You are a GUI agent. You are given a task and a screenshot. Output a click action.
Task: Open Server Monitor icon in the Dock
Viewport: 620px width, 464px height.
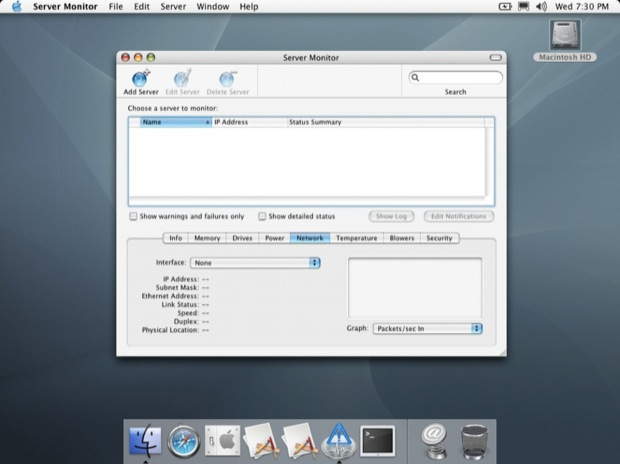(x=339, y=441)
